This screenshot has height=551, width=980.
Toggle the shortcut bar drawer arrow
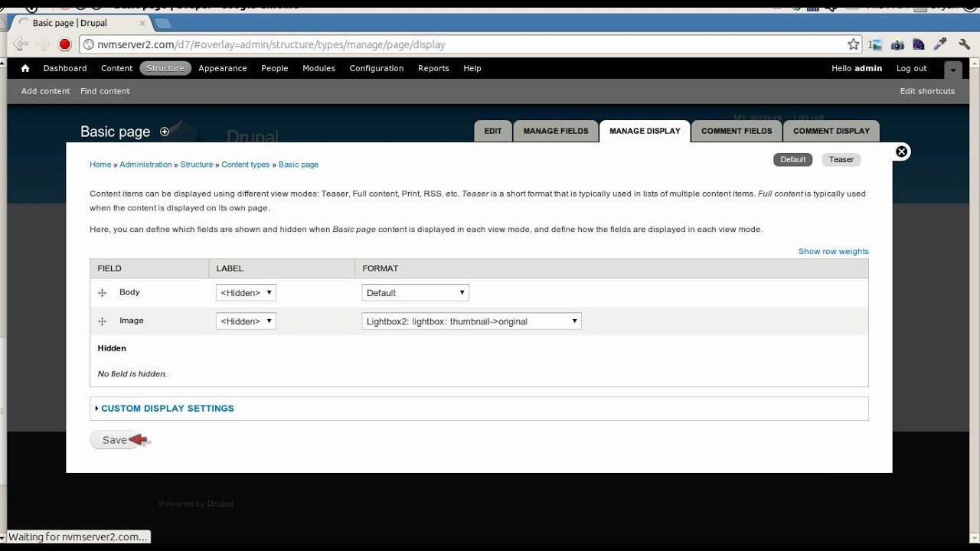(952, 70)
